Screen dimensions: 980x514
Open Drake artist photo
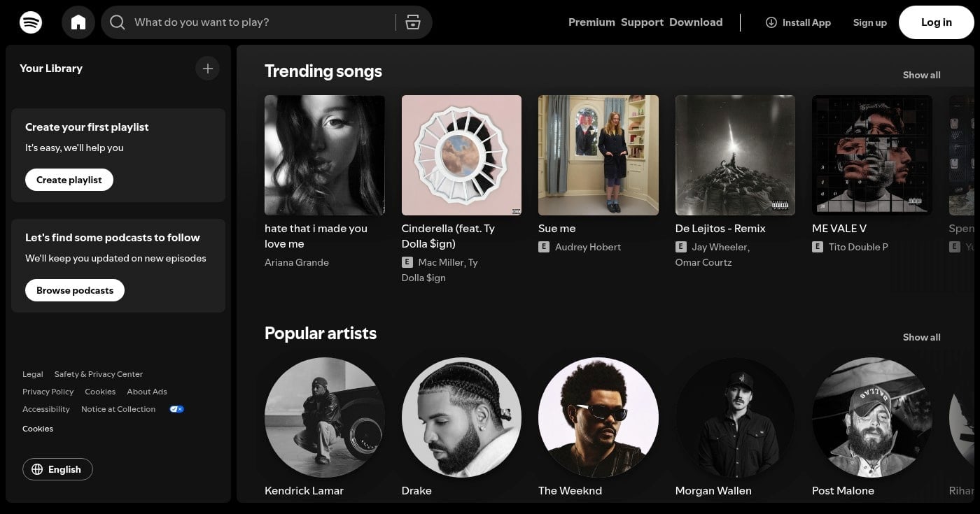point(461,417)
